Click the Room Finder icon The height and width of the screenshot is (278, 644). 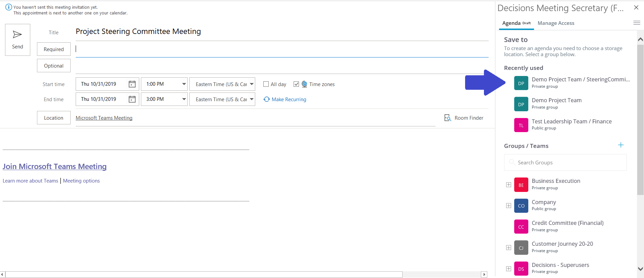448,118
